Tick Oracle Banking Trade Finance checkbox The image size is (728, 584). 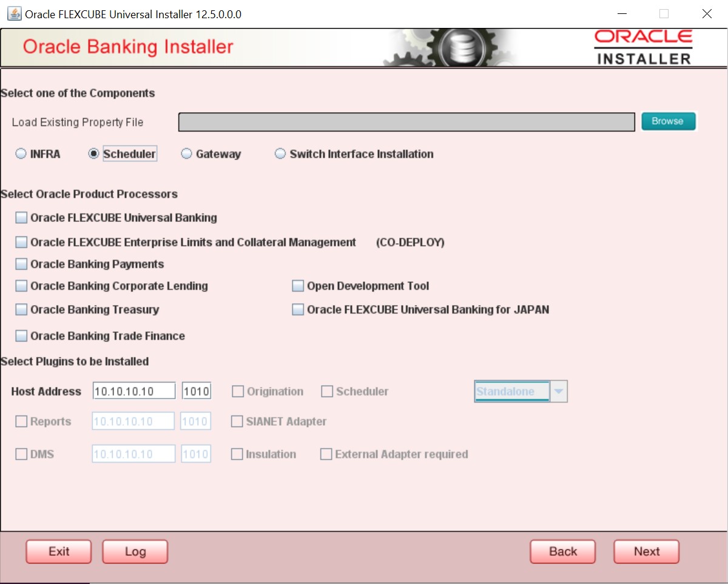pos(21,335)
